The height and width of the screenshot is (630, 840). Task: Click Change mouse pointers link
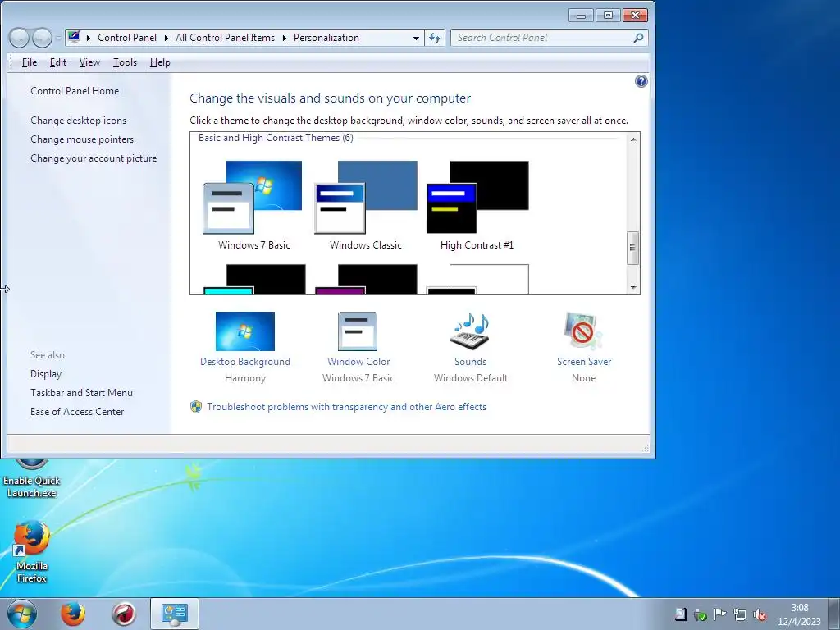(x=82, y=139)
